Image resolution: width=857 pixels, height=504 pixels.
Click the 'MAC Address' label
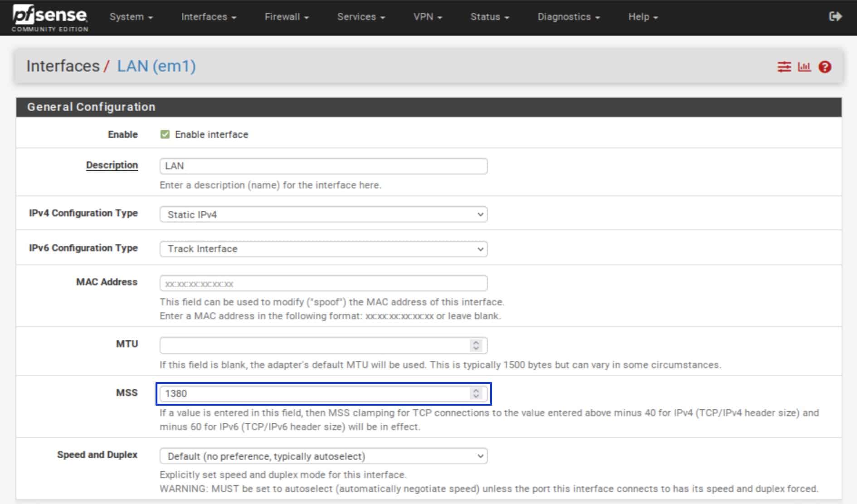point(107,282)
